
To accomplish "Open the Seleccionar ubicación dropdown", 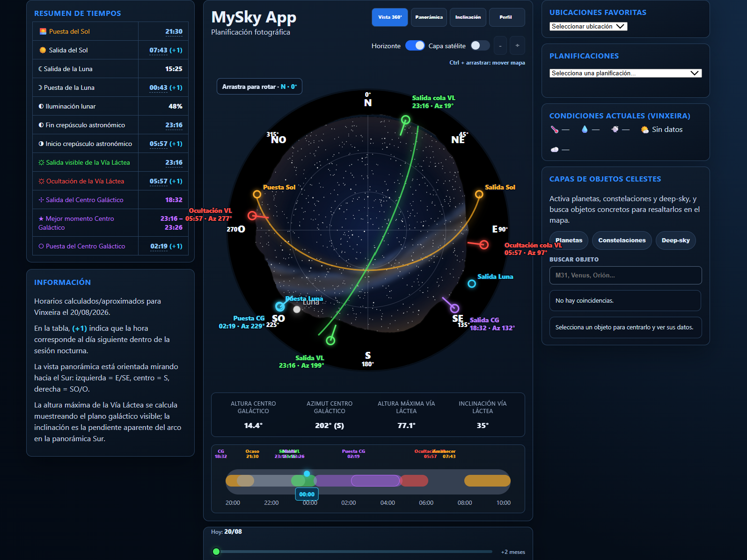I will [588, 27].
